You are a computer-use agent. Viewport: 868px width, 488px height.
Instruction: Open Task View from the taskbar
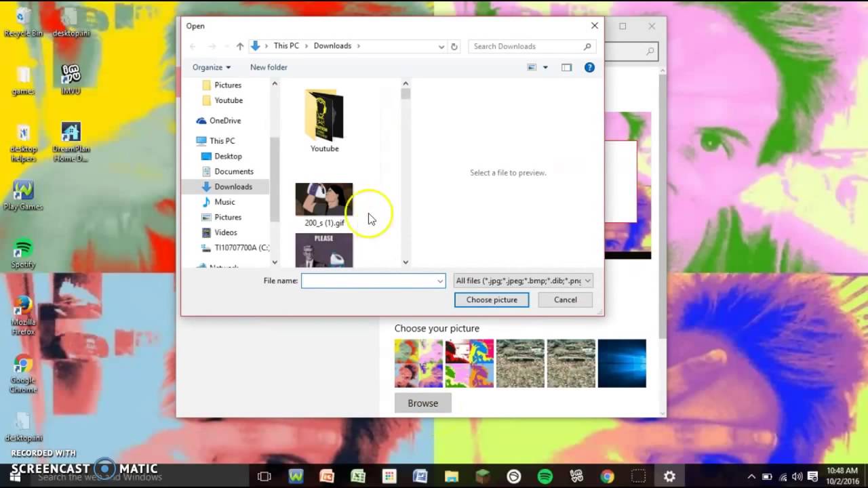pyautogui.click(x=264, y=476)
